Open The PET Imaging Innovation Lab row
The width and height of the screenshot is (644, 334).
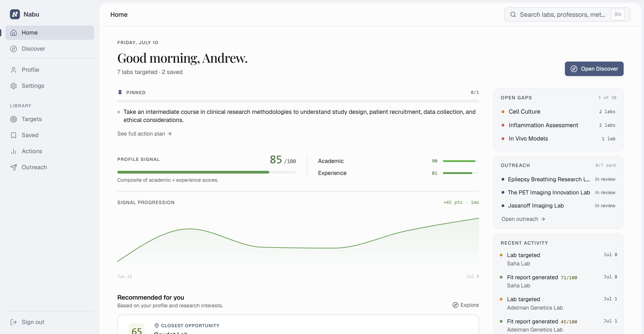(x=558, y=192)
